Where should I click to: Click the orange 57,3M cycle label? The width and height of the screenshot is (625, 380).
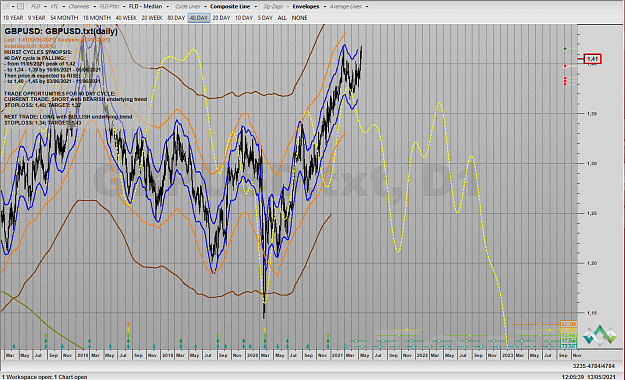[568, 324]
